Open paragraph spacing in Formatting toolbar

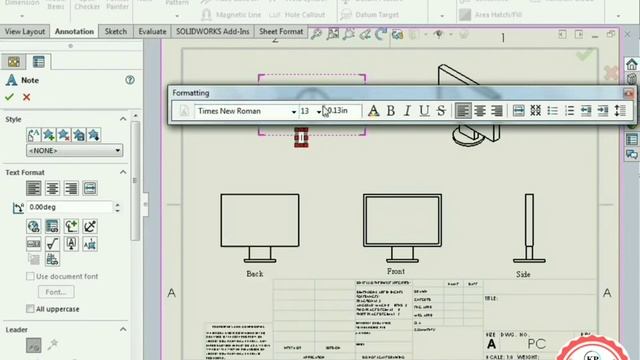[x=620, y=111]
